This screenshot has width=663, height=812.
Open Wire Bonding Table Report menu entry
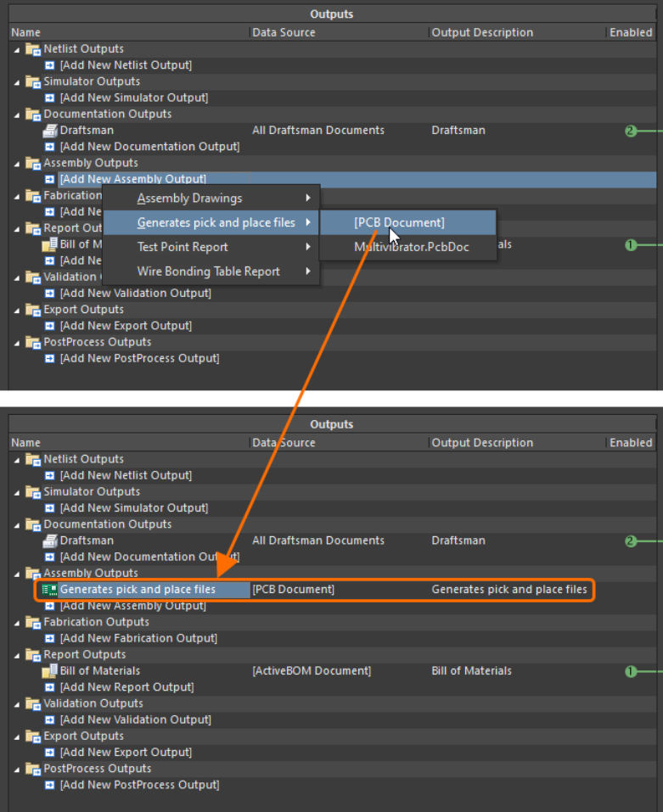click(x=208, y=272)
